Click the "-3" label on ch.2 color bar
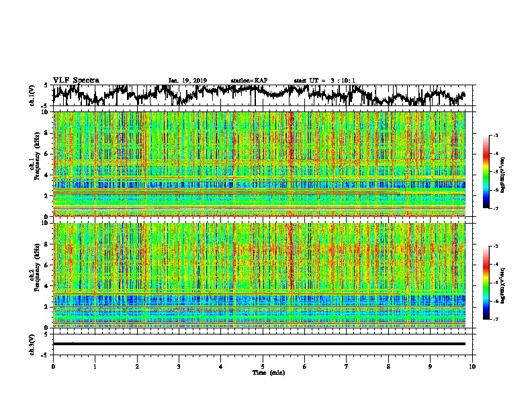This screenshot has width=532, height=411. pos(495,246)
